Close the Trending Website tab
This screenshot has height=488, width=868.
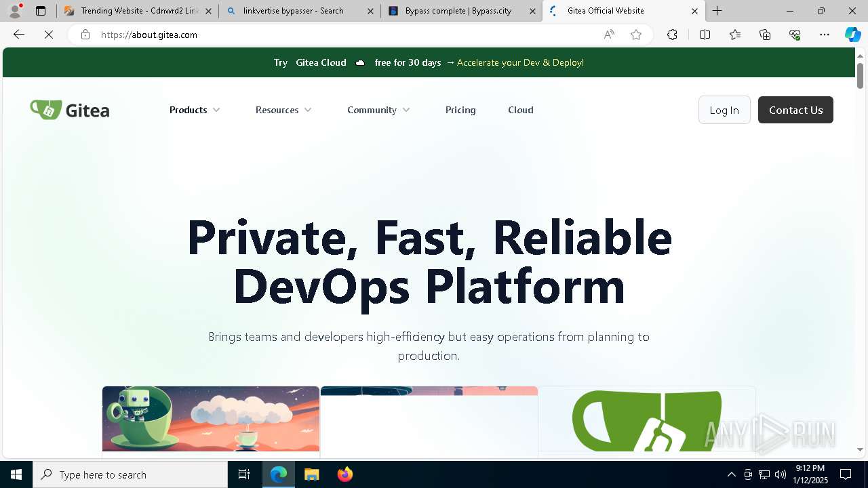(208, 11)
